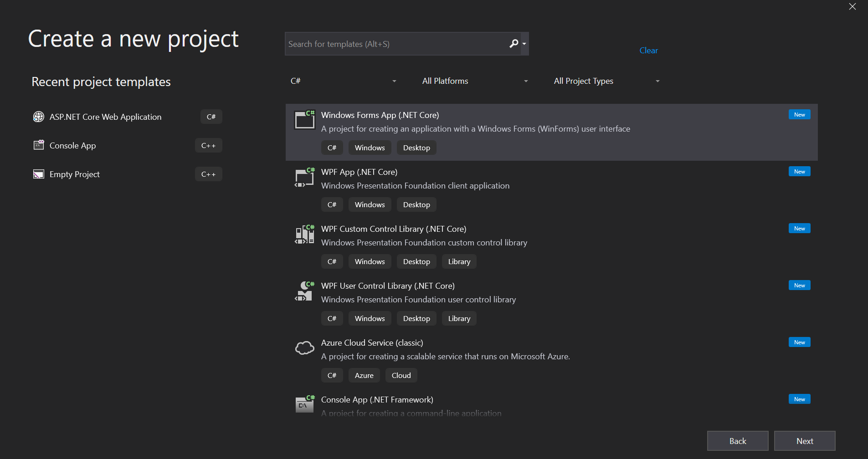Click the C++ tag beside Empty Project
Image resolution: width=868 pixels, height=459 pixels.
(x=209, y=174)
